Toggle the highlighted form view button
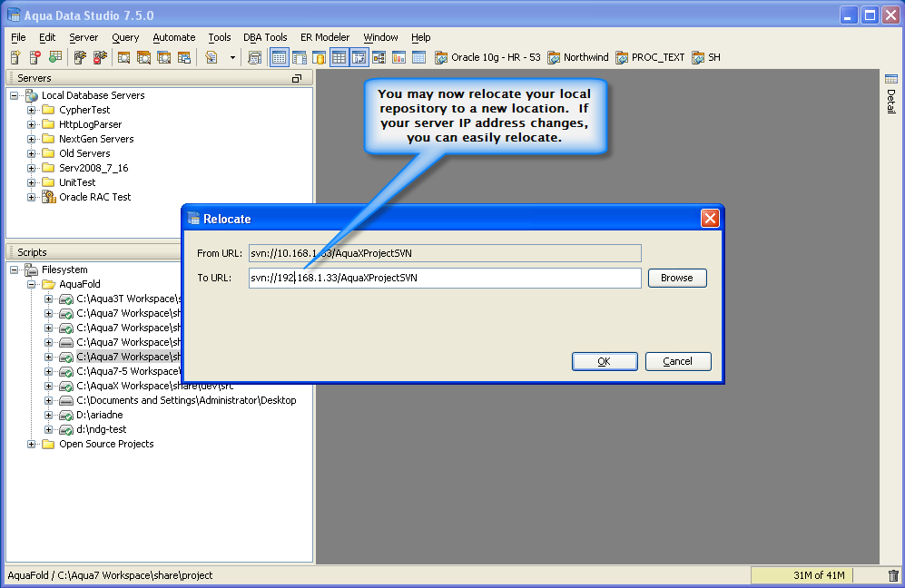The width and height of the screenshot is (905, 588). tap(359, 57)
